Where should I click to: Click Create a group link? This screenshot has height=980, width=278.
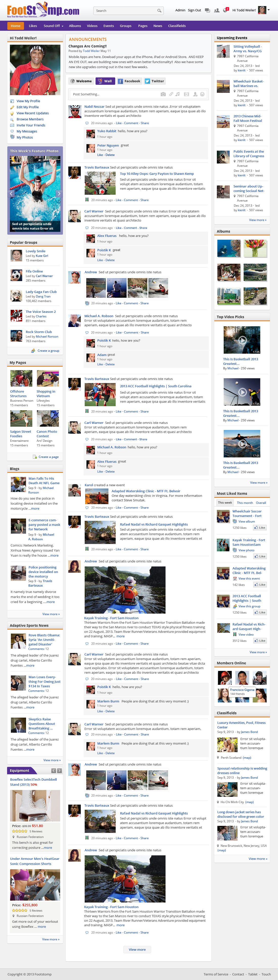48,351
